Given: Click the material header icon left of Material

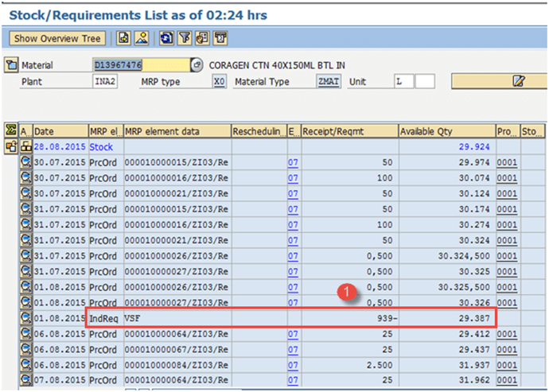Looking at the screenshot, I should [x=11, y=65].
